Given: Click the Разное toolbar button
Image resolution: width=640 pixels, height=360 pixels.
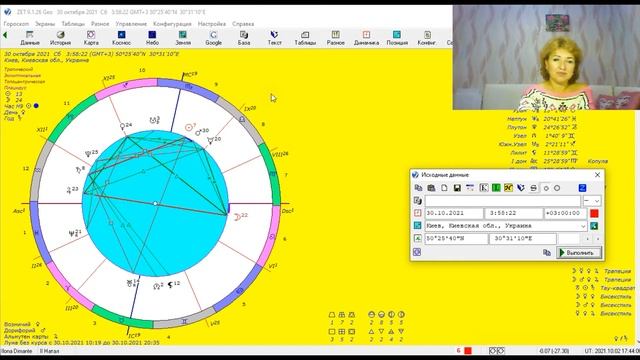Looking at the screenshot, I should tap(336, 38).
